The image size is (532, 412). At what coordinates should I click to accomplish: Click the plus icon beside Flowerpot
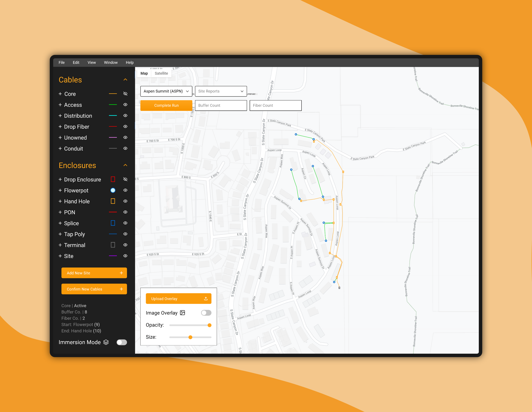pos(60,190)
